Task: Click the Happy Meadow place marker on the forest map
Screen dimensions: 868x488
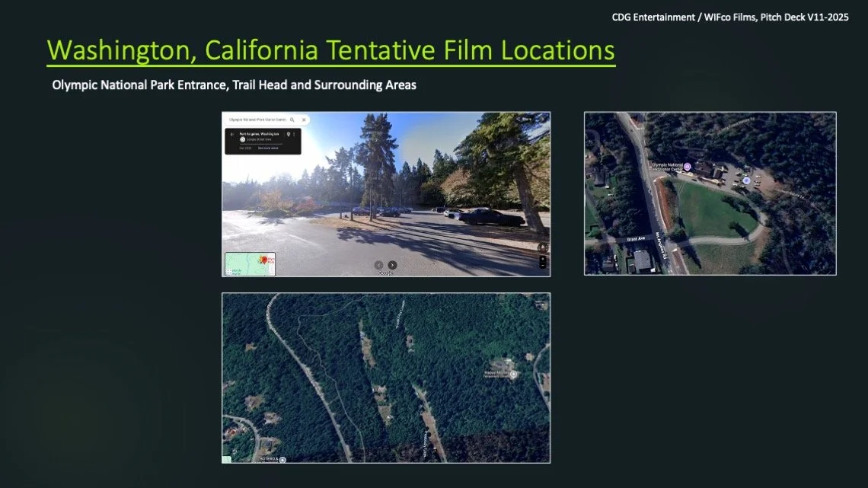Action: (x=514, y=375)
